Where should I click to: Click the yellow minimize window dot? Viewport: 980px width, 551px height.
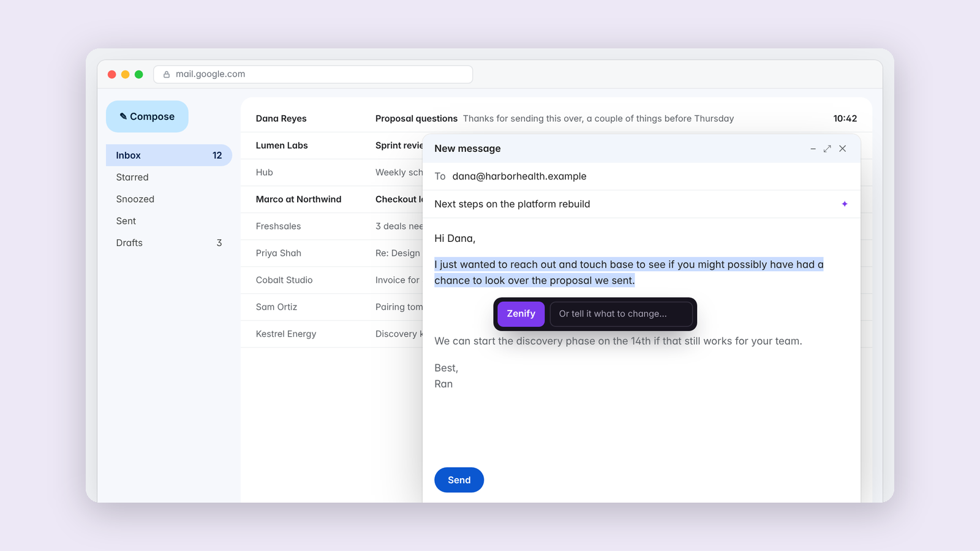[126, 74]
